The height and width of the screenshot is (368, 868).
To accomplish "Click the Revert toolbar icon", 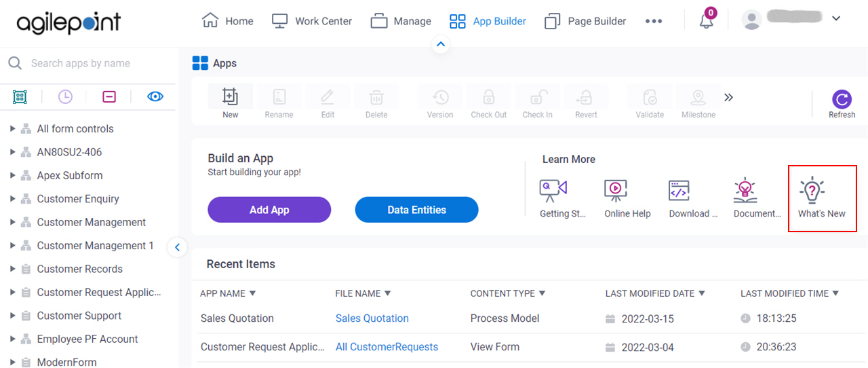I will [586, 97].
